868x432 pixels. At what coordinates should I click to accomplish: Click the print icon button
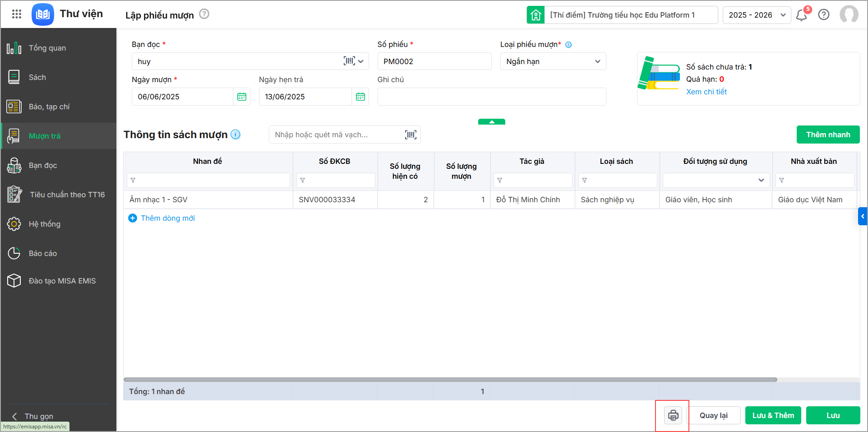(673, 415)
